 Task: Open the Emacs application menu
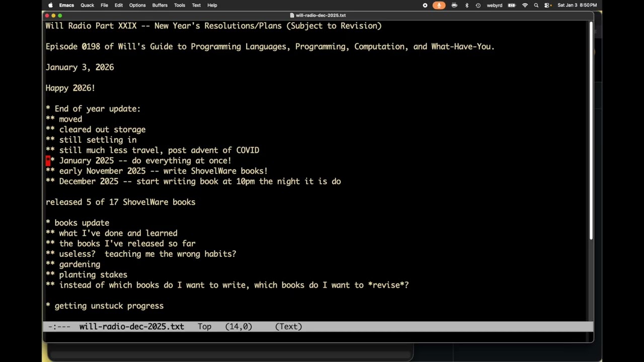[66, 5]
